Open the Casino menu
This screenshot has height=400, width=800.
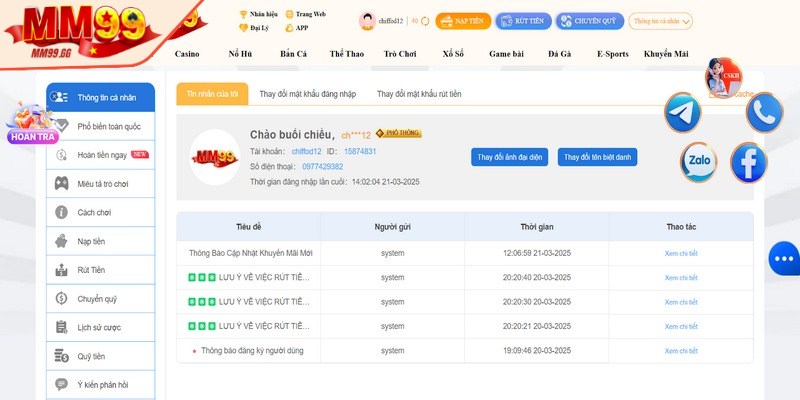pos(187,54)
